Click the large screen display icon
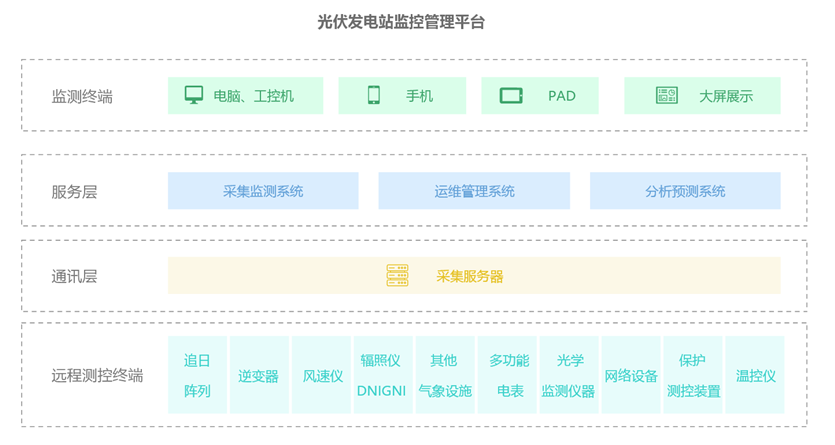Image resolution: width=835 pixels, height=445 pixels. click(666, 96)
